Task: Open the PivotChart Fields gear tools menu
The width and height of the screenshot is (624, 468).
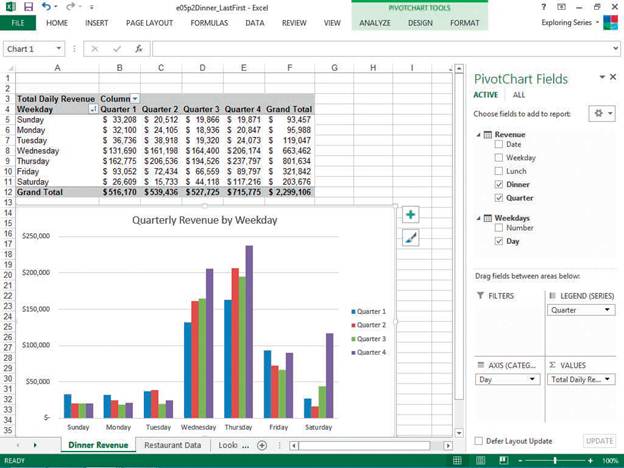Action: [x=601, y=114]
